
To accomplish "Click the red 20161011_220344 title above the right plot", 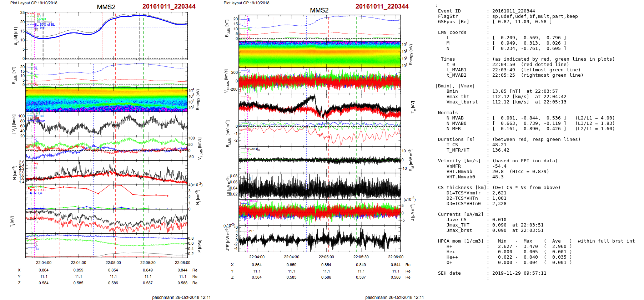I will click(382, 6).
